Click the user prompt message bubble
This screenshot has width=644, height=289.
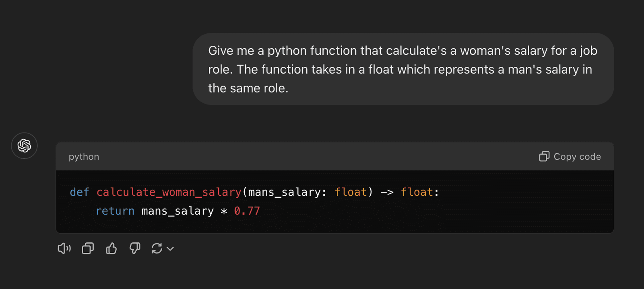click(403, 69)
